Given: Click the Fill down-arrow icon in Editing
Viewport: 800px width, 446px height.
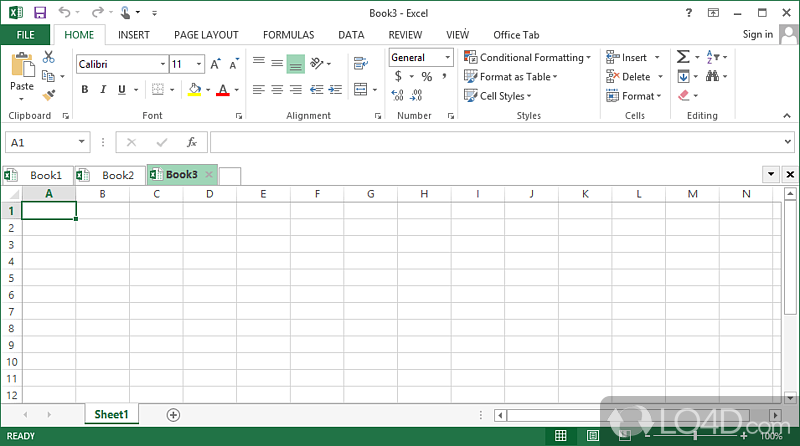Looking at the screenshot, I should pos(683,77).
